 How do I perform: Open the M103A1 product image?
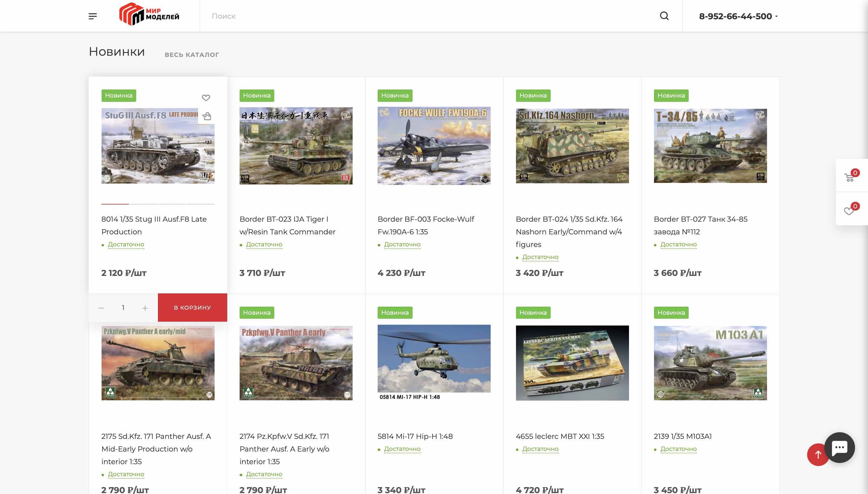pyautogui.click(x=710, y=363)
